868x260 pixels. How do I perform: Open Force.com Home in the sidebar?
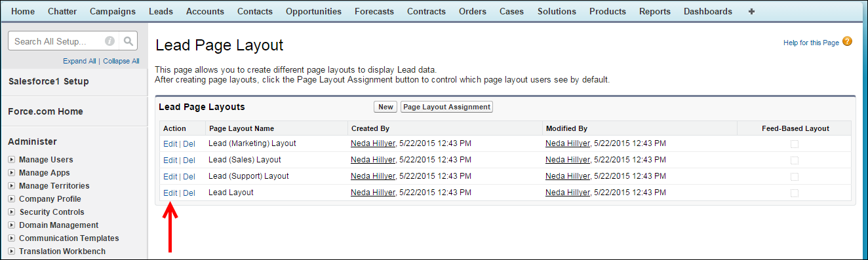pyautogui.click(x=45, y=111)
